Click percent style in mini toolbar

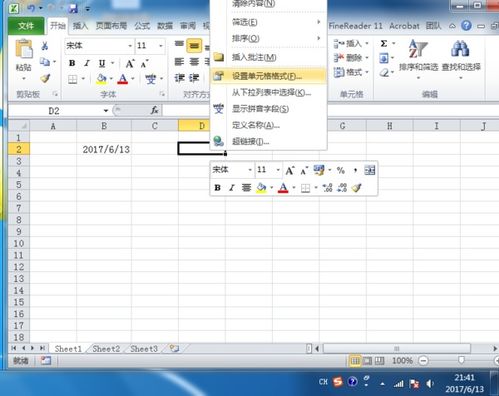pos(341,170)
